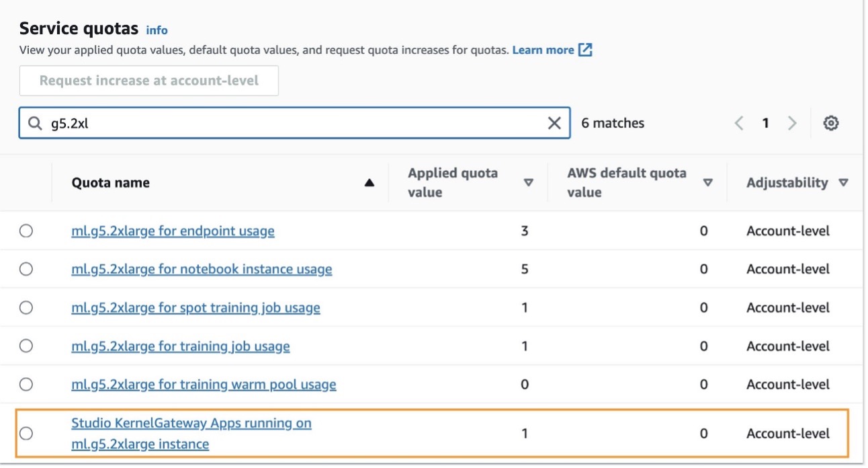This screenshot has height=468, width=868.
Task: Click Account-level in the endpoint usage row
Action: coord(788,231)
